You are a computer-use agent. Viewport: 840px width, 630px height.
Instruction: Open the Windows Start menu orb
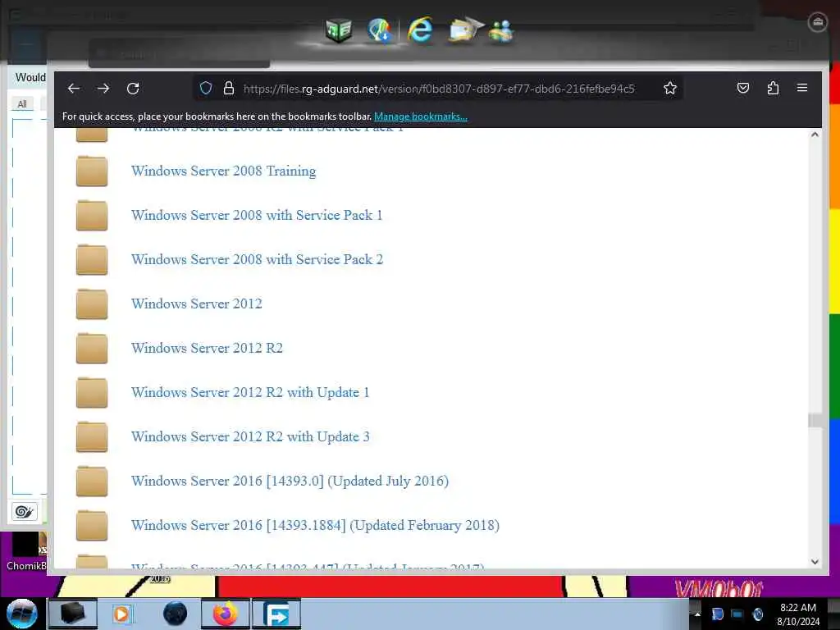click(22, 614)
